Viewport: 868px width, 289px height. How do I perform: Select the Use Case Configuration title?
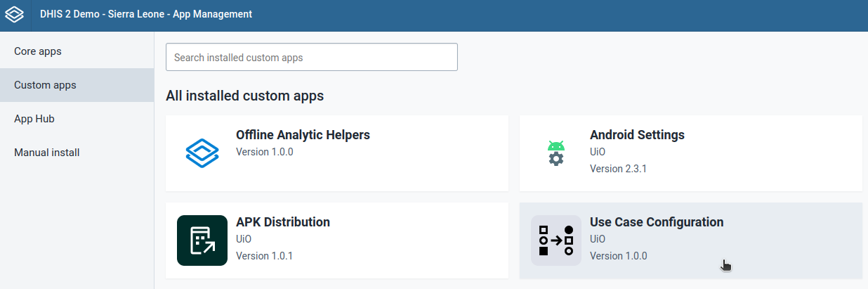click(657, 222)
